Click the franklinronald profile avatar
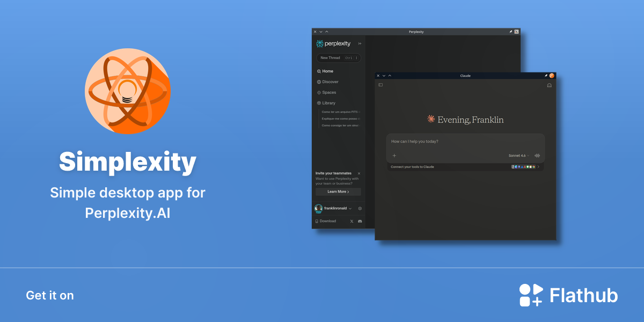This screenshot has width=644, height=322. [x=319, y=208]
